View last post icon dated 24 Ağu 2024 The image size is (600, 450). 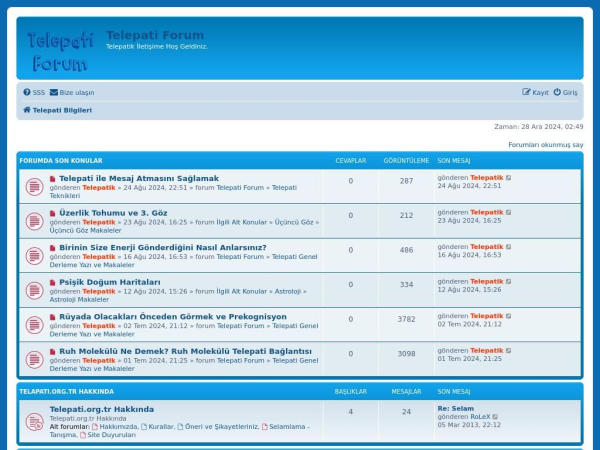(x=509, y=178)
